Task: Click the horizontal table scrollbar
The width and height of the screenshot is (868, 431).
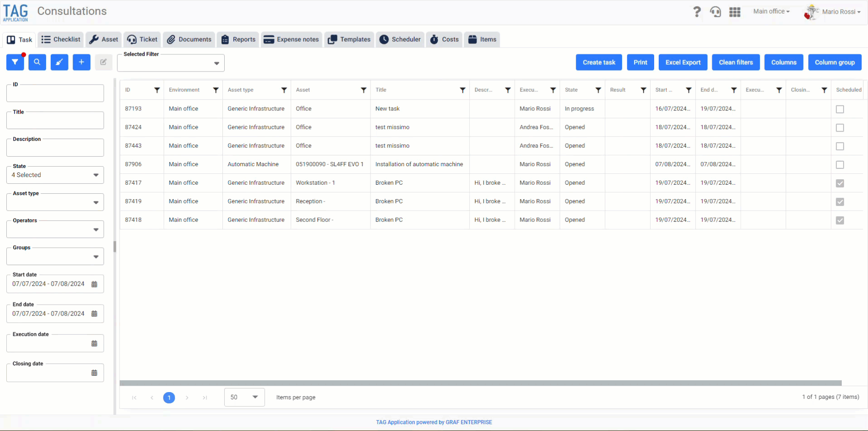Action: click(x=480, y=383)
